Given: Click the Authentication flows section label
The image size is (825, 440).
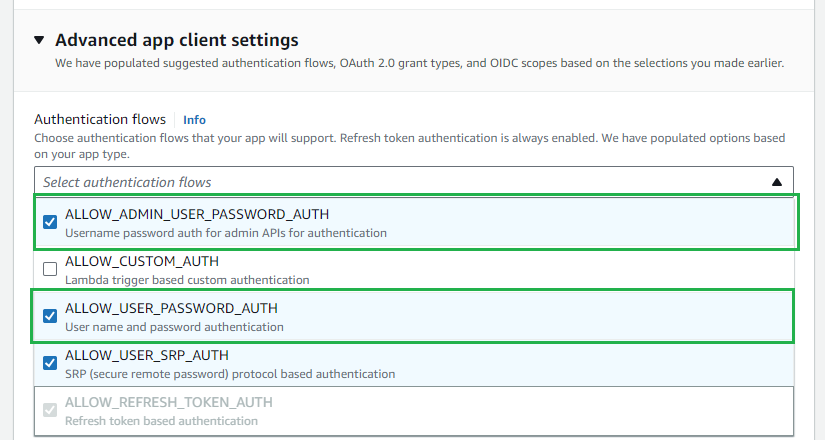Looking at the screenshot, I should 100,119.
